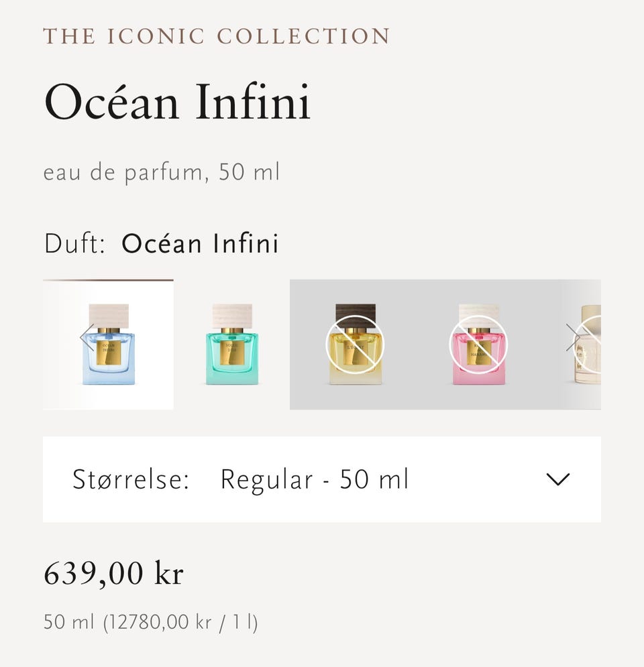Click the Duft label
The image size is (644, 667).
coord(74,243)
